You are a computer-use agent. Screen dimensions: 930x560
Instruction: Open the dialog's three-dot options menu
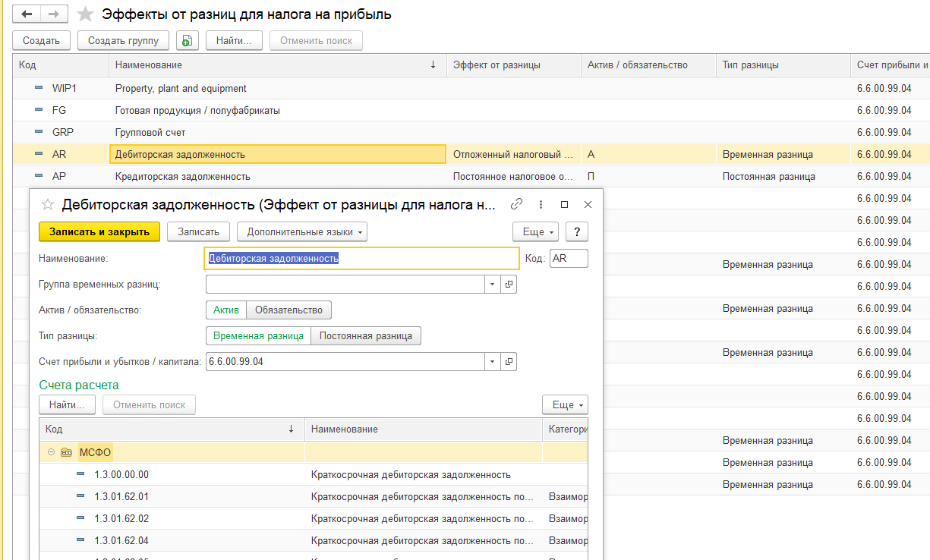pos(541,204)
